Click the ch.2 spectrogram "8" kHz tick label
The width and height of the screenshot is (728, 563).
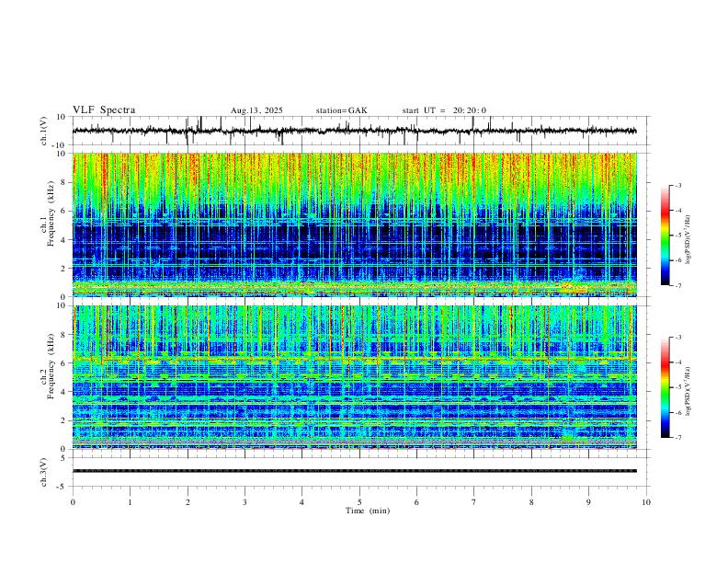(x=64, y=335)
